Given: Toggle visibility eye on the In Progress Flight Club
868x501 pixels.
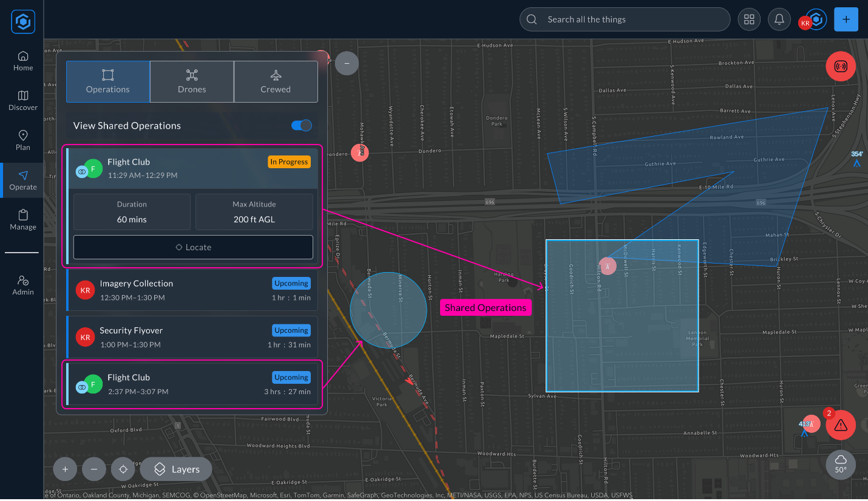Looking at the screenshot, I should pos(81,171).
